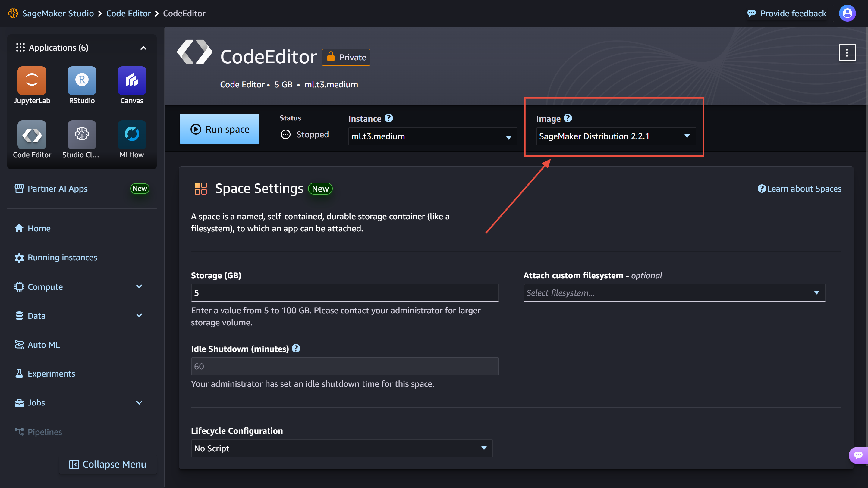Image resolution: width=868 pixels, height=488 pixels.
Task: Click the user profile avatar
Action: 847,13
